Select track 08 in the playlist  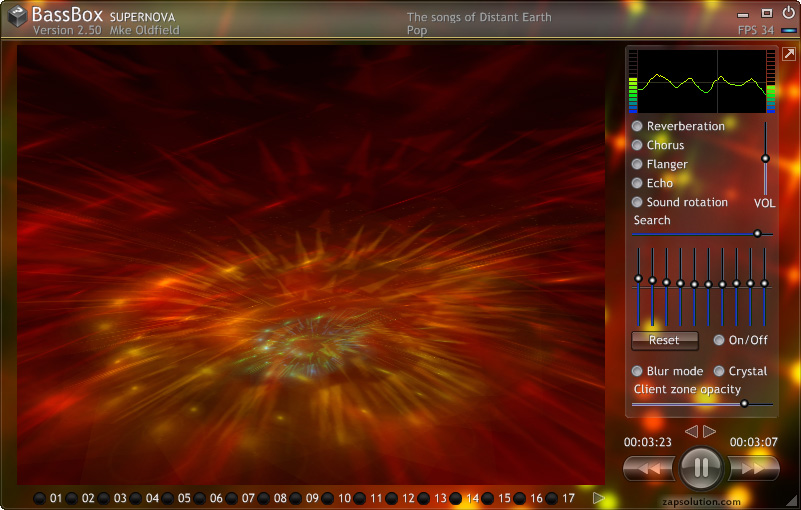[264, 498]
